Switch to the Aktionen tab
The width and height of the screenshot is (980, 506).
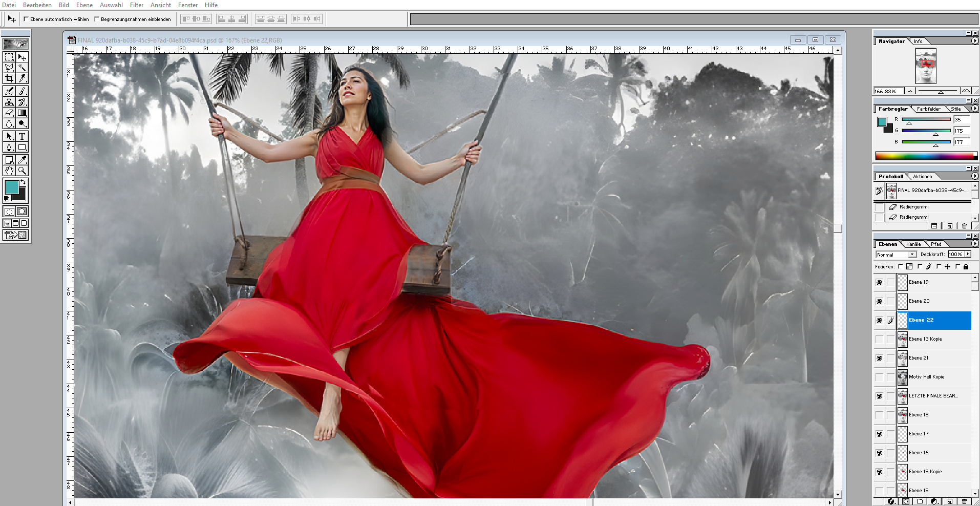(922, 177)
